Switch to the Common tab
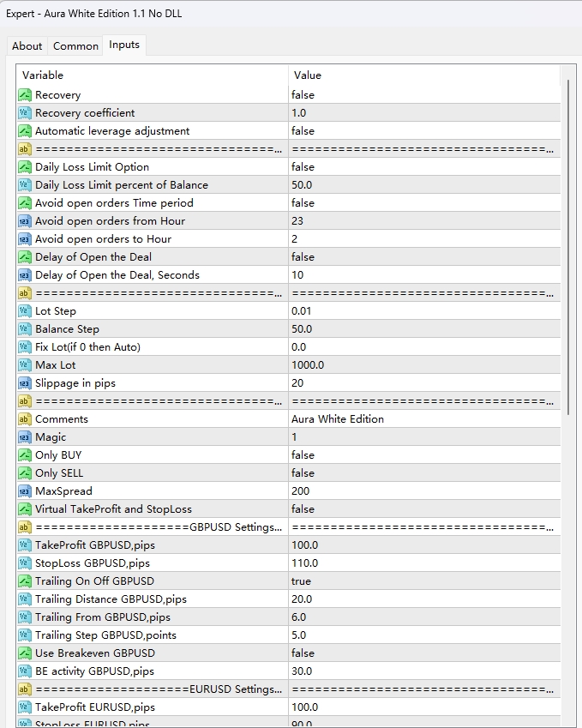 coord(75,46)
